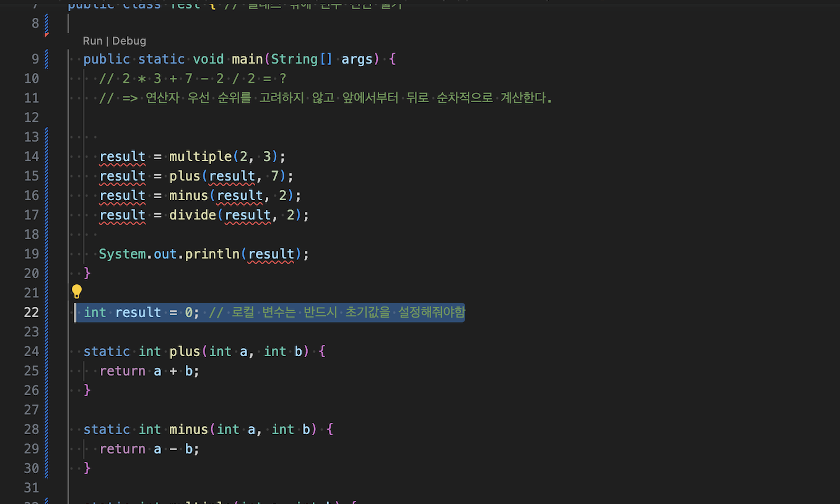This screenshot has height=504, width=840.
Task: Click the 'multiple' call on line 14
Action: point(200,156)
